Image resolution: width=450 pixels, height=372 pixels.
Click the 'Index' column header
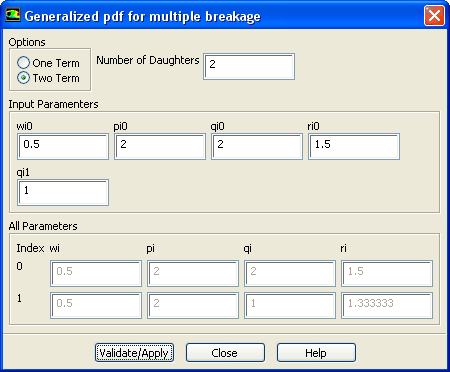(30, 248)
